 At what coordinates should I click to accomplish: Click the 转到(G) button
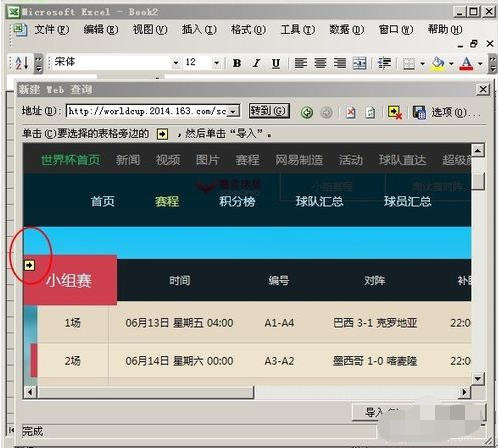(269, 111)
